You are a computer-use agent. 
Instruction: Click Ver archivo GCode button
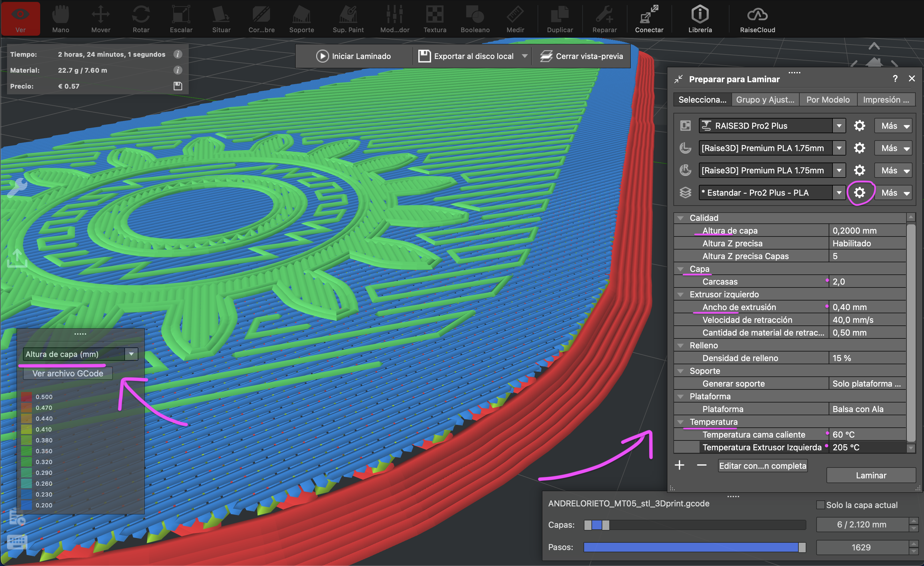coord(68,373)
